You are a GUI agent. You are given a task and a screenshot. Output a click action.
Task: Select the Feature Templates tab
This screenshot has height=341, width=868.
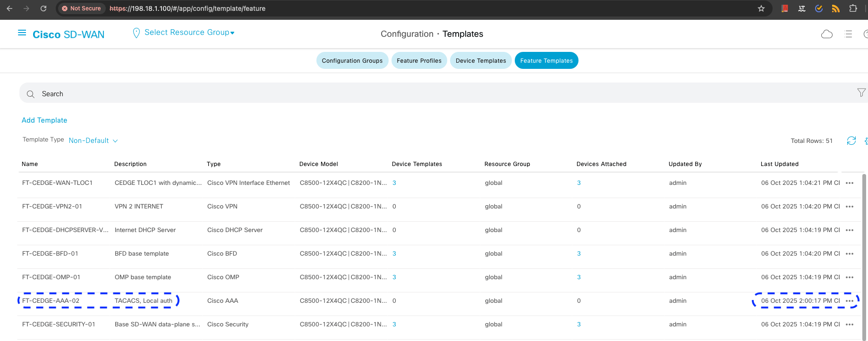click(x=546, y=60)
